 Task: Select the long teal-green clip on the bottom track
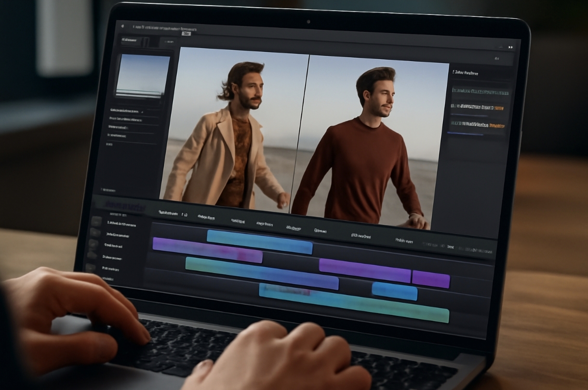point(354,303)
